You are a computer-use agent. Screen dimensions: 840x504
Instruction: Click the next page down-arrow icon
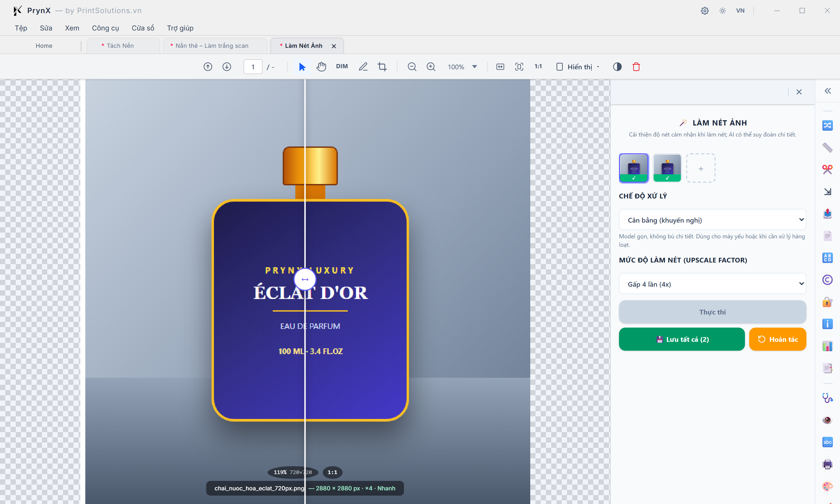(227, 67)
